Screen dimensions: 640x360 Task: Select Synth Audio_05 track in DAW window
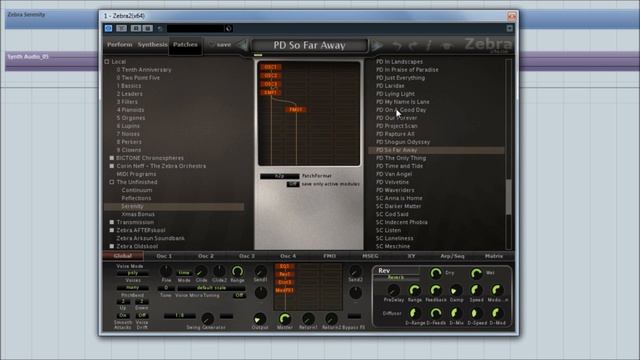tap(51, 61)
